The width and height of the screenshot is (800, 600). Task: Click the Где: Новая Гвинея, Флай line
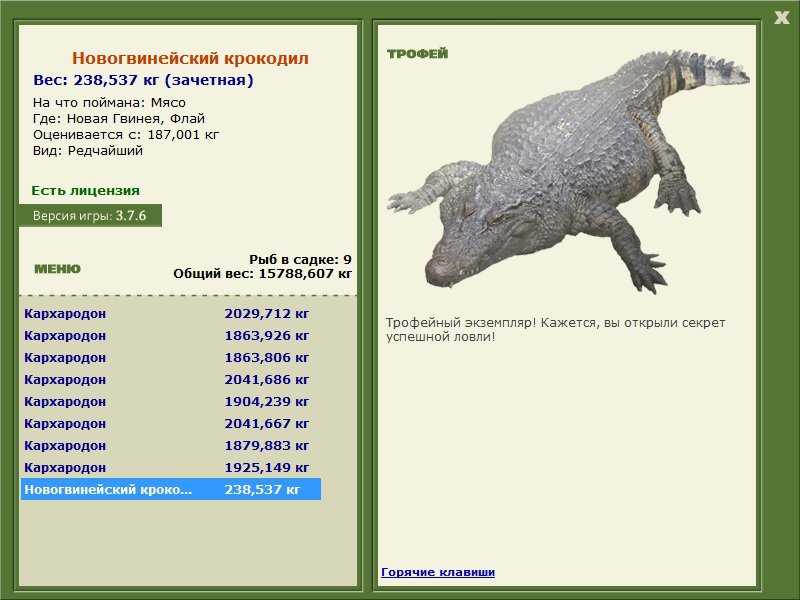point(119,119)
